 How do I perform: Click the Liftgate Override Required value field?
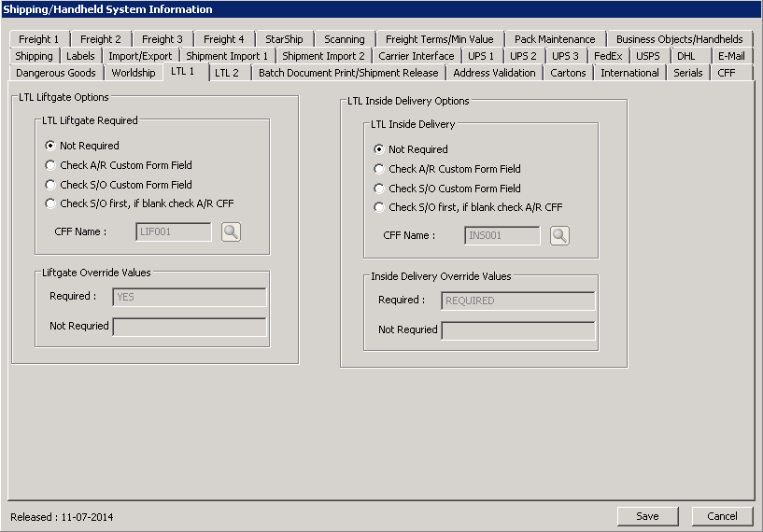coord(189,297)
